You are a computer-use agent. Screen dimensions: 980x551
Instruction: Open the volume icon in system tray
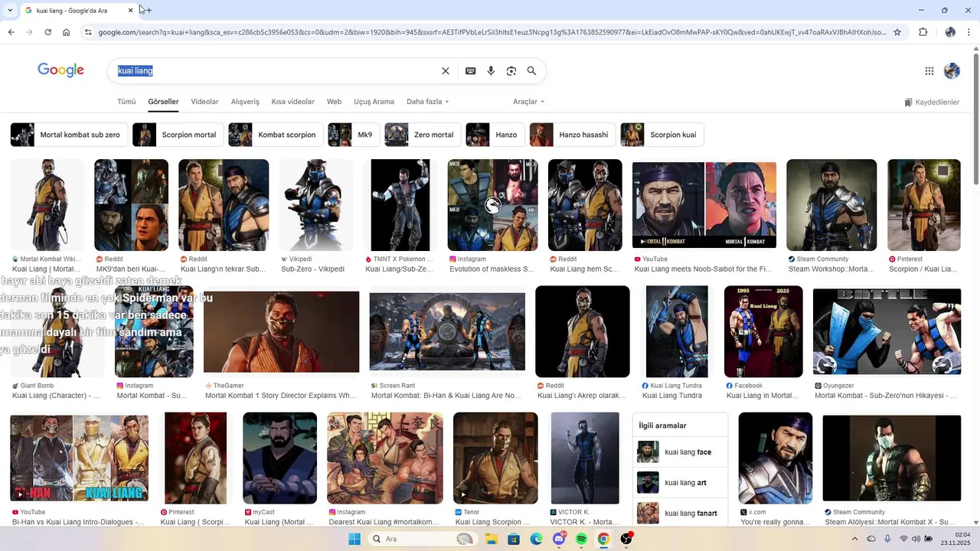coord(916,539)
